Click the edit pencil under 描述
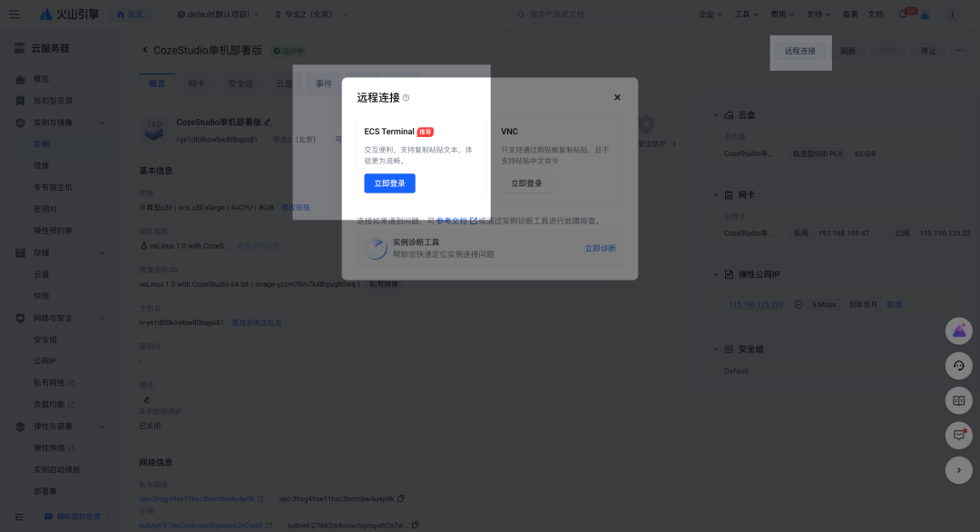980x532 pixels. click(x=147, y=399)
